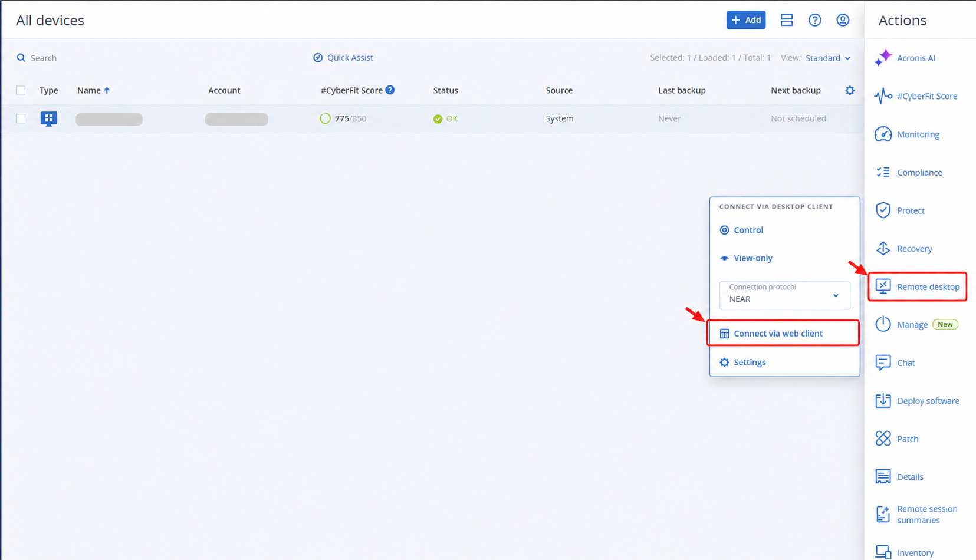The height and width of the screenshot is (560, 976).
Task: Click the Next backup column header
Action: 796,90
